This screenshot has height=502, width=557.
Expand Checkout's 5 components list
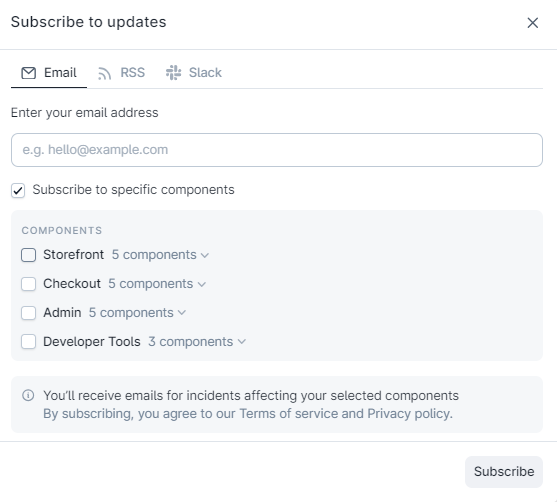click(x=157, y=284)
